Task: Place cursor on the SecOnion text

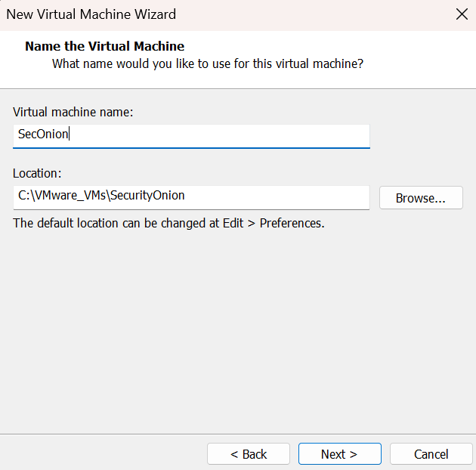Action: [44, 135]
